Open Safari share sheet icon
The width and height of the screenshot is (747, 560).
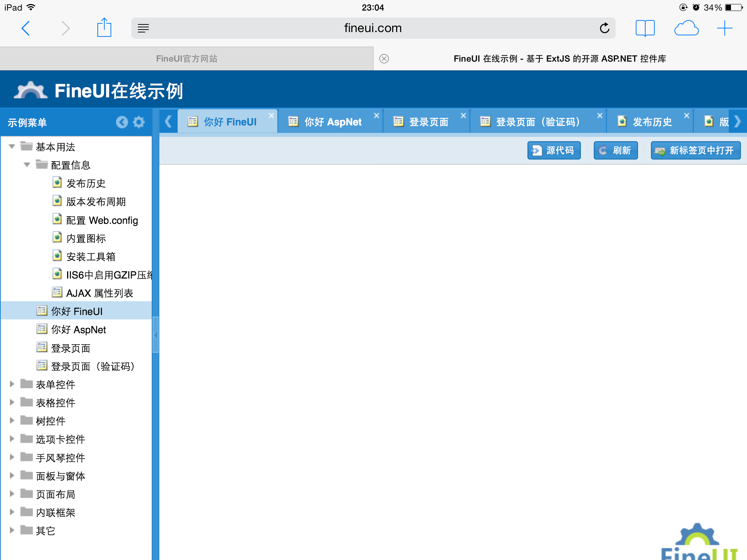[104, 27]
